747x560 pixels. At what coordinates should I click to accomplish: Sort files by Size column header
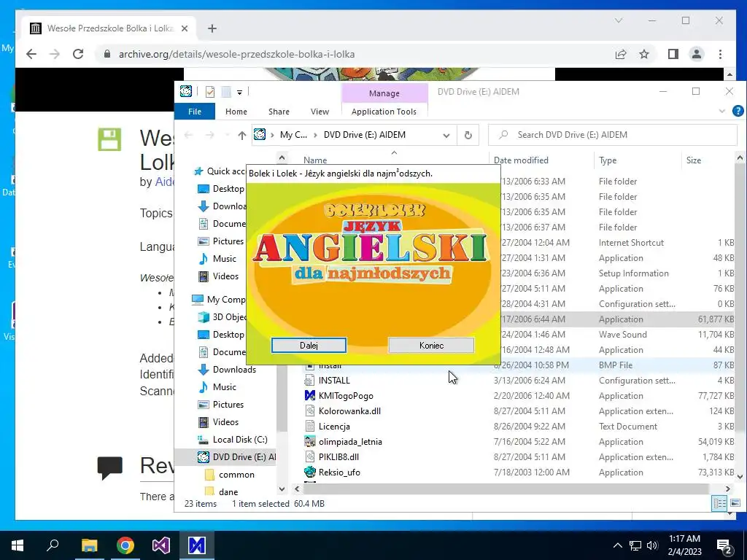pyautogui.click(x=694, y=160)
